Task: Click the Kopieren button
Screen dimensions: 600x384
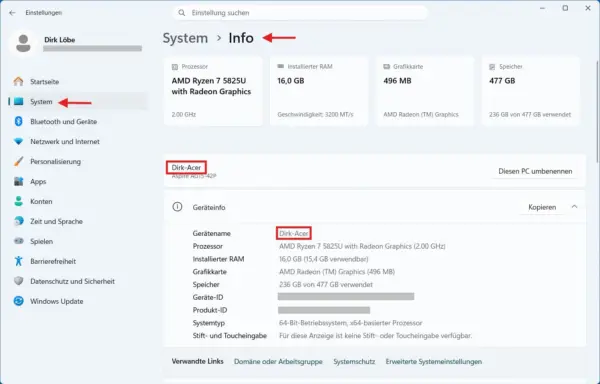Action: click(x=542, y=207)
